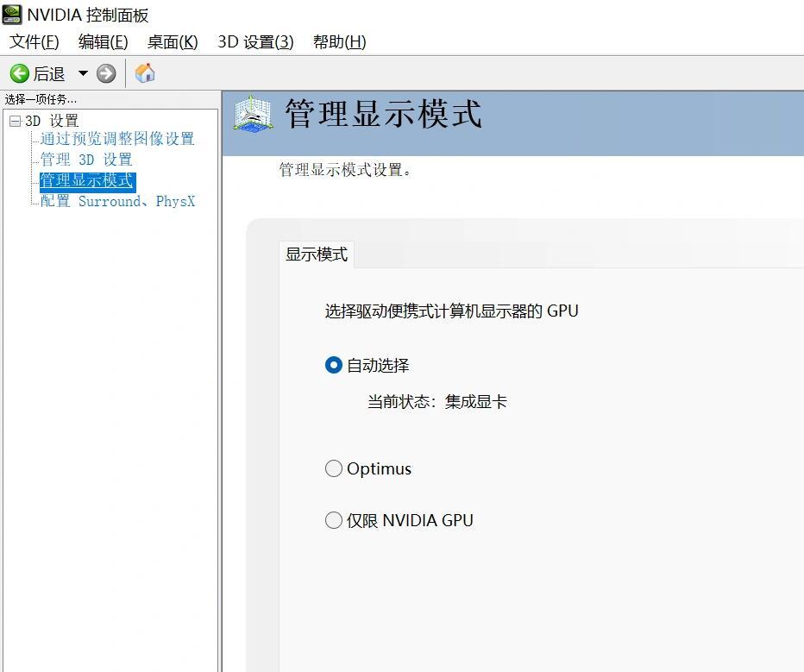Screen dimensions: 804x672
Task: Click the 管理显示模式 header cube icon
Action: point(253,114)
